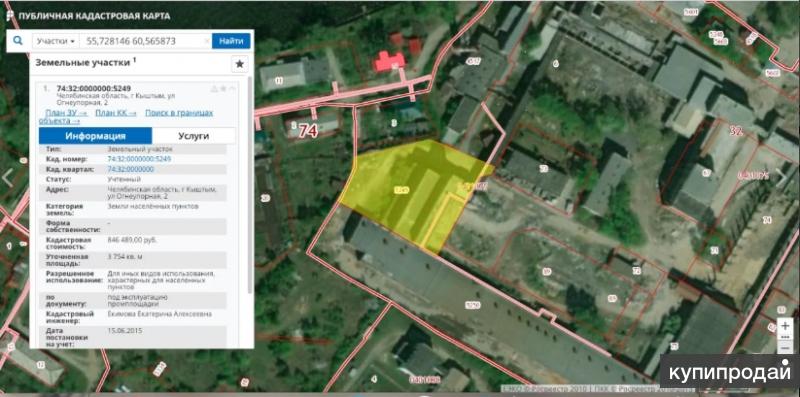This screenshot has height=397, width=800.
Task: Select the Информация tab
Action: point(95,136)
